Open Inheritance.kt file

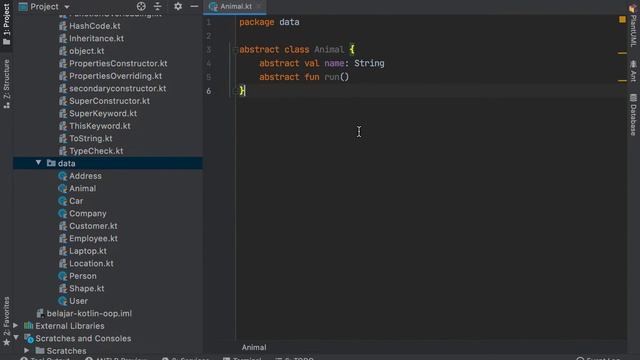coord(96,38)
